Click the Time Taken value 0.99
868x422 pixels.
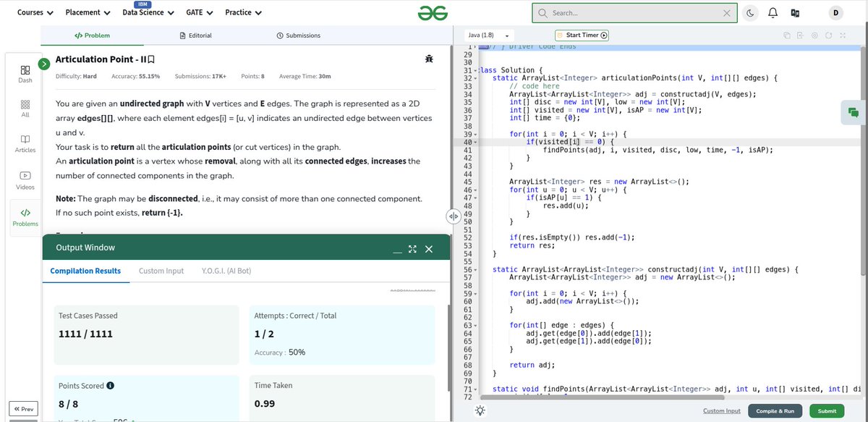(x=264, y=403)
